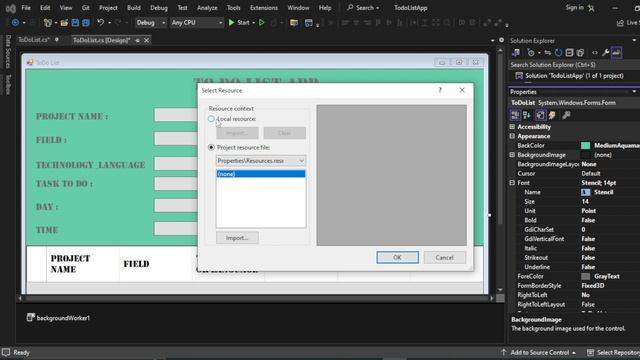The height and width of the screenshot is (360, 640).
Task: Open the Properties\Resources.resx combo box
Action: point(260,161)
